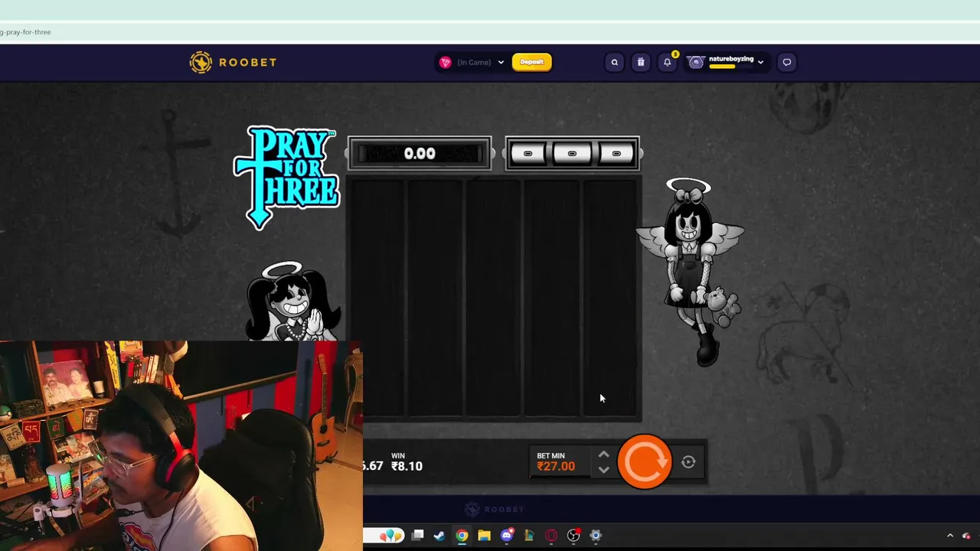The height and width of the screenshot is (551, 980).
Task: Click the yellow Deposit button
Action: pyautogui.click(x=531, y=62)
